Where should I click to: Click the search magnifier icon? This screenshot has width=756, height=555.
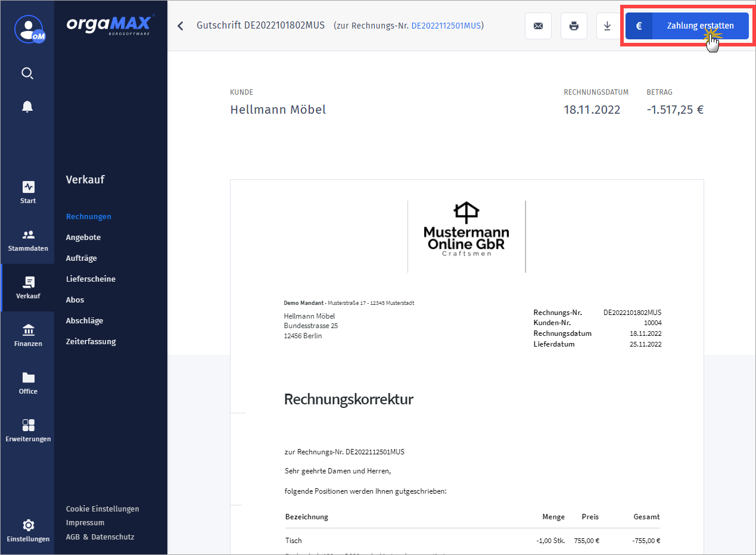point(27,73)
